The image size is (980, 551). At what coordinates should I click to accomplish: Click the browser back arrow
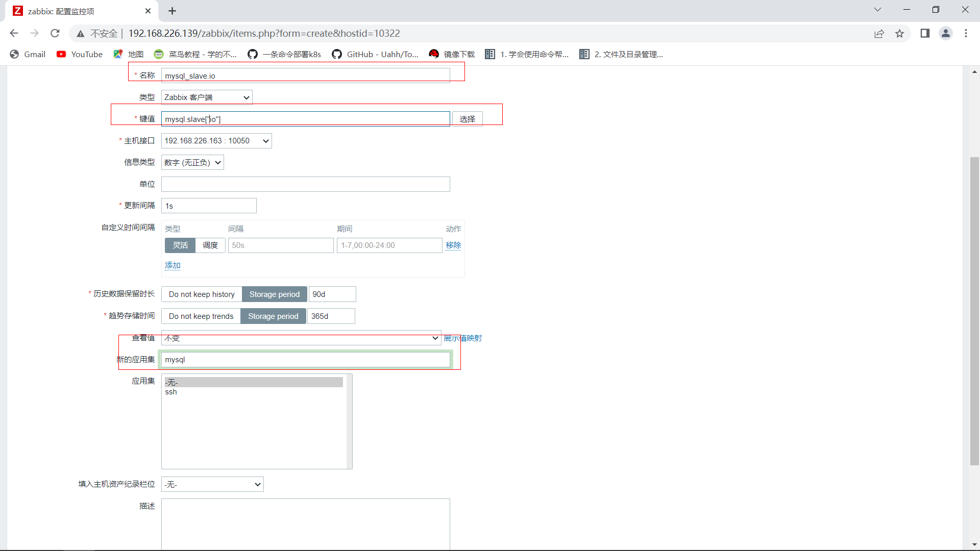tap(14, 34)
